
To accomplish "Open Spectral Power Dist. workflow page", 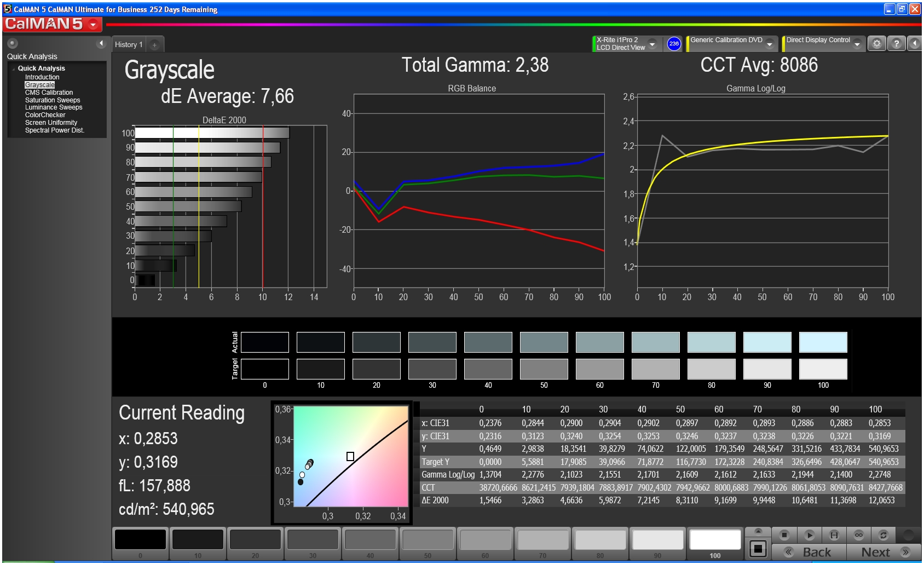I will (54, 130).
